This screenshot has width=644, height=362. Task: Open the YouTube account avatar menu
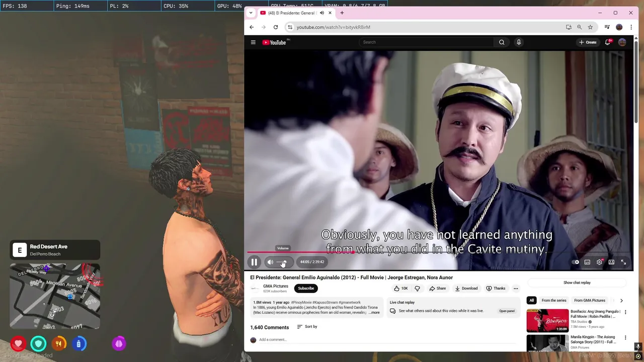point(622,42)
